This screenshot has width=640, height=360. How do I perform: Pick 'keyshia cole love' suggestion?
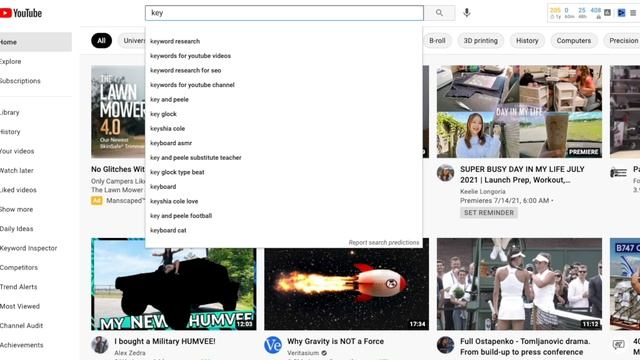(284, 201)
